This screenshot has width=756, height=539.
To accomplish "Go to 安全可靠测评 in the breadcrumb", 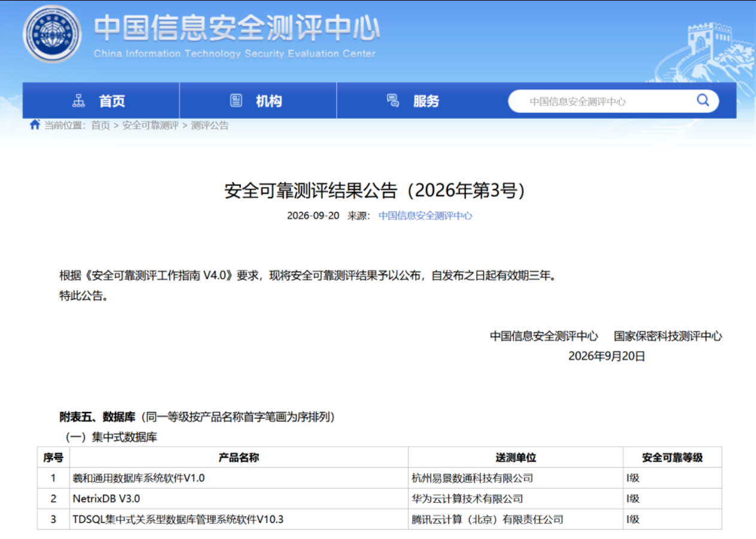I will click(x=150, y=125).
